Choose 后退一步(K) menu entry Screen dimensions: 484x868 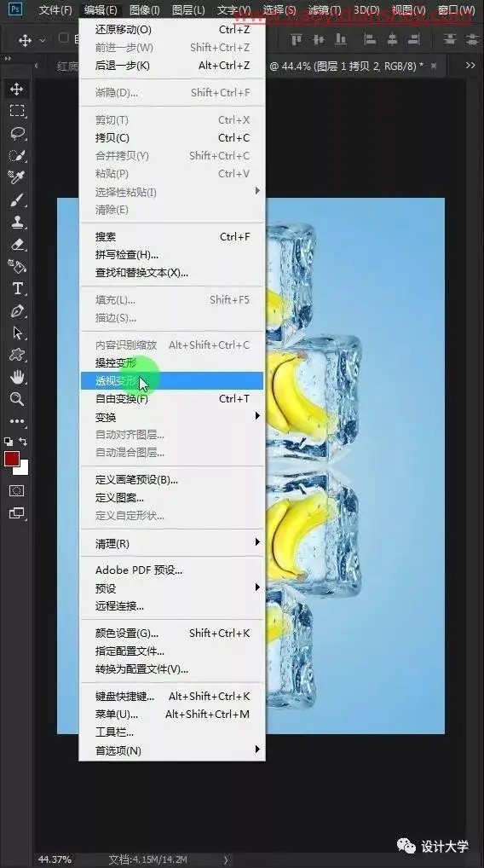click(172, 66)
